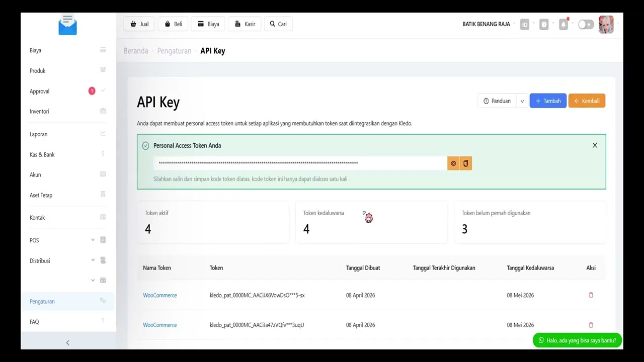
Task: Open the Cari search button
Action: pyautogui.click(x=278, y=24)
